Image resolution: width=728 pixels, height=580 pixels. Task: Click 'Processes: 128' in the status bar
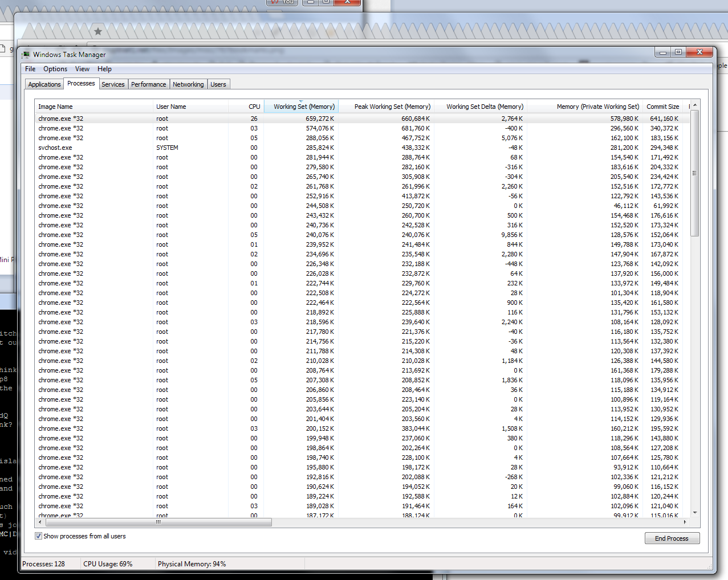pyautogui.click(x=43, y=564)
